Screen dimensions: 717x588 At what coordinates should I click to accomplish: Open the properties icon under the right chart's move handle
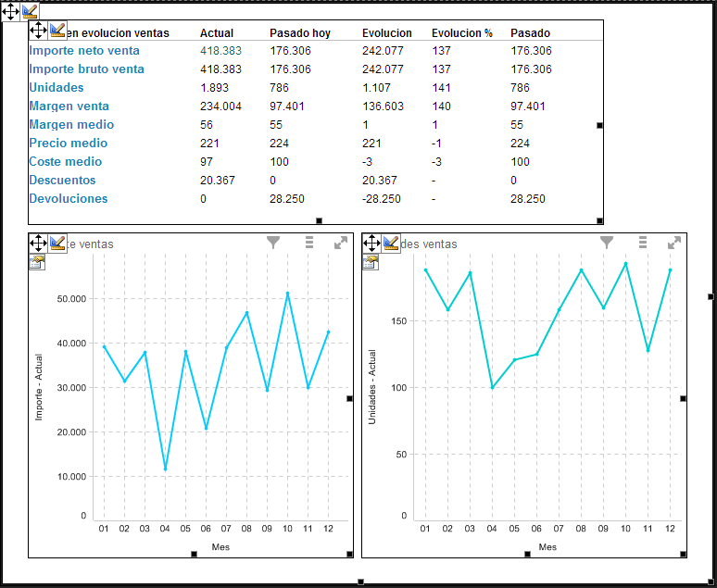[x=371, y=262]
